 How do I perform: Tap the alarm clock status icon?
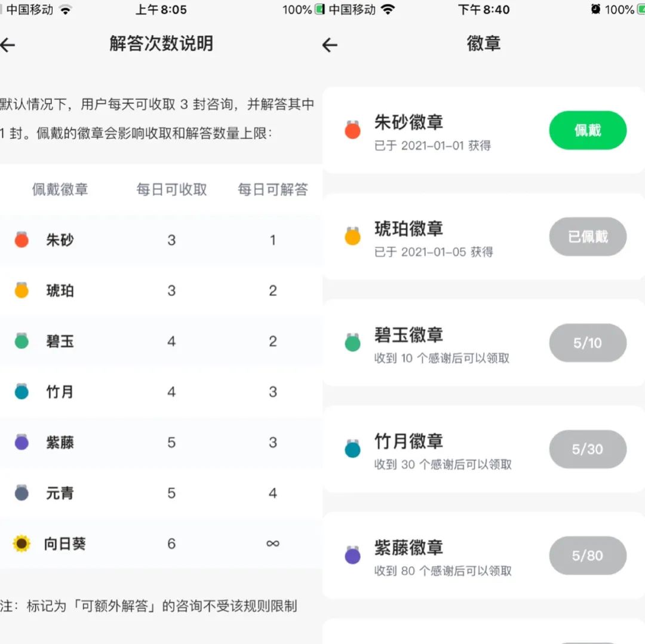595,9
